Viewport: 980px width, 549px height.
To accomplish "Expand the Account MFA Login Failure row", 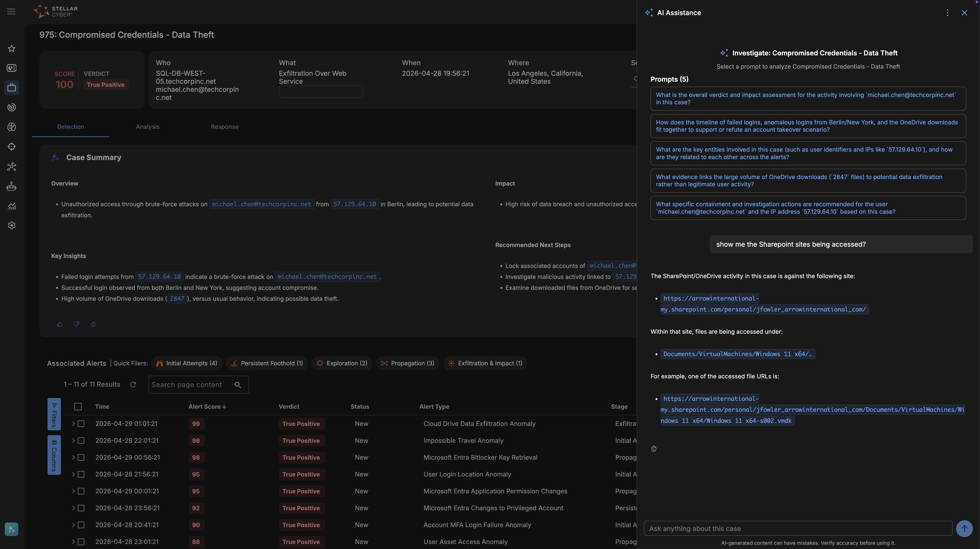I will tap(73, 525).
